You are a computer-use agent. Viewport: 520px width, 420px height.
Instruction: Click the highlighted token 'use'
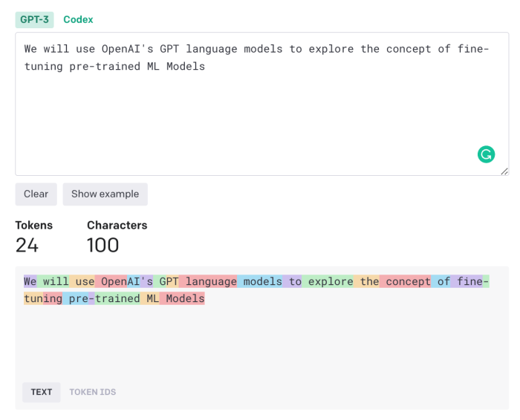pos(82,281)
